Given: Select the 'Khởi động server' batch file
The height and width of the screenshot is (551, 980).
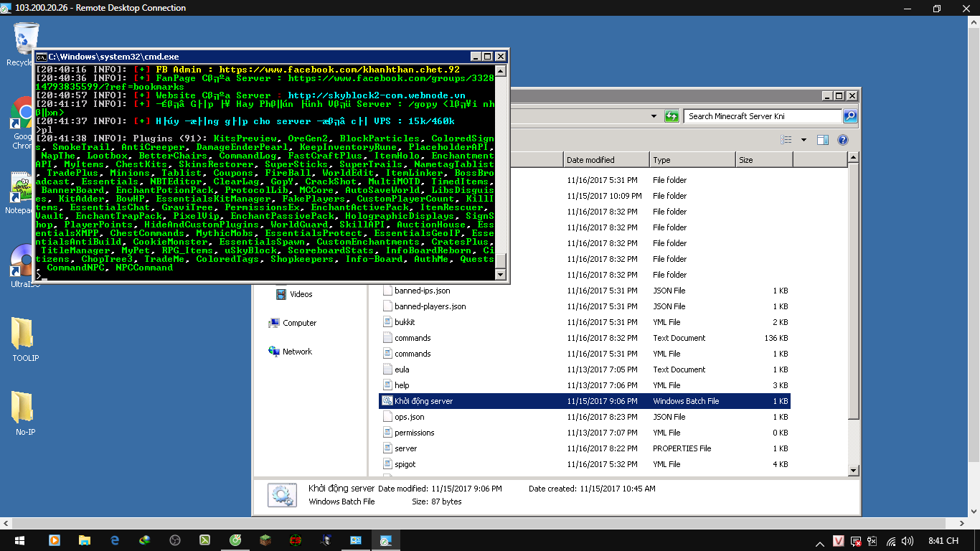Looking at the screenshot, I should [x=423, y=401].
